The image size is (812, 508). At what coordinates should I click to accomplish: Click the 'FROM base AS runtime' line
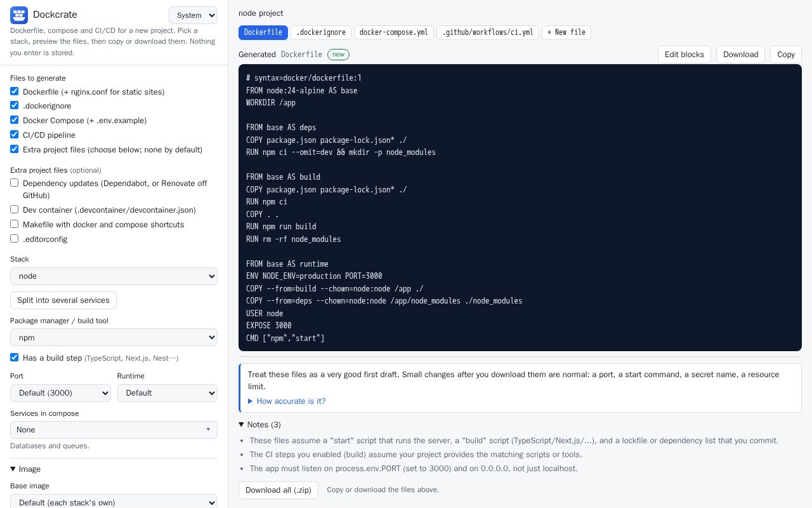[x=287, y=264]
